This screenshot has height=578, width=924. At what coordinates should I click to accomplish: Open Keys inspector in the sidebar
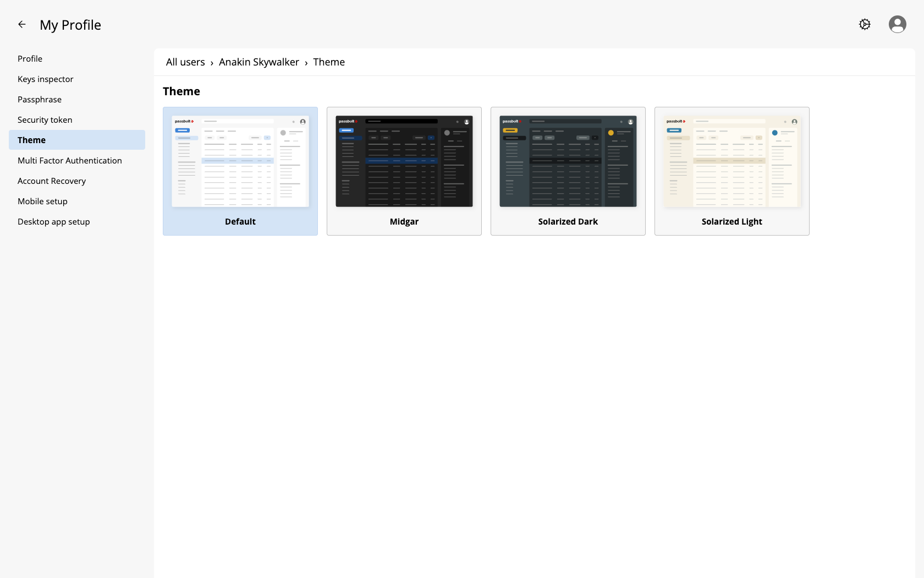click(x=77, y=79)
